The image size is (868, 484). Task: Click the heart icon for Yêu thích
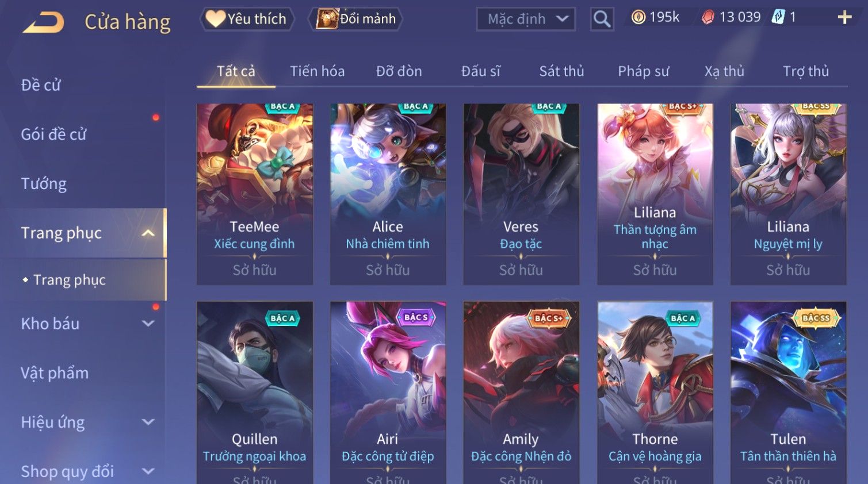[215, 19]
